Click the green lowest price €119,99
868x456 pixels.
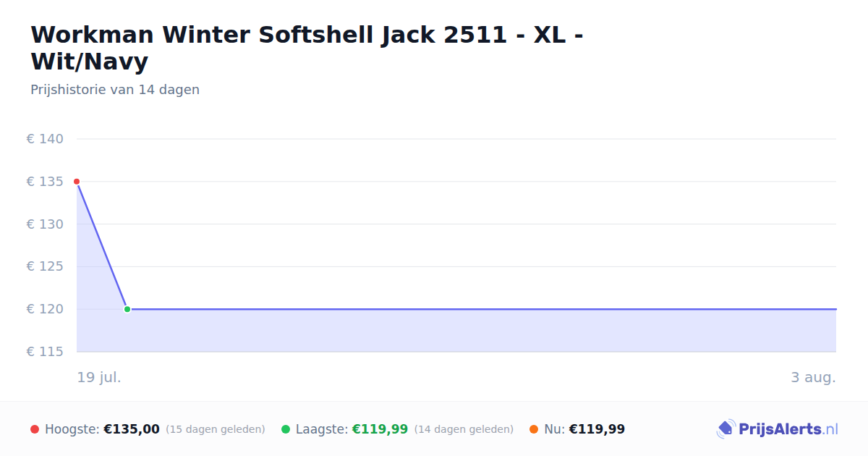click(x=380, y=429)
